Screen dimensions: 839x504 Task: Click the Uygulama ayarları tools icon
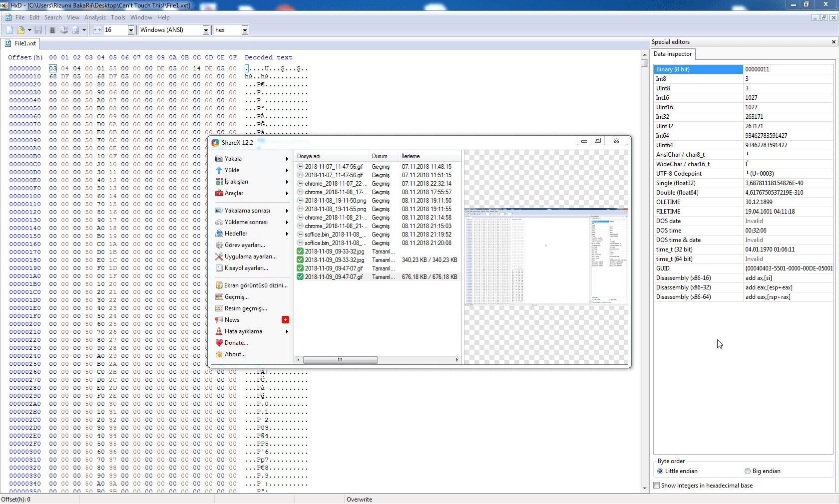[x=219, y=256]
